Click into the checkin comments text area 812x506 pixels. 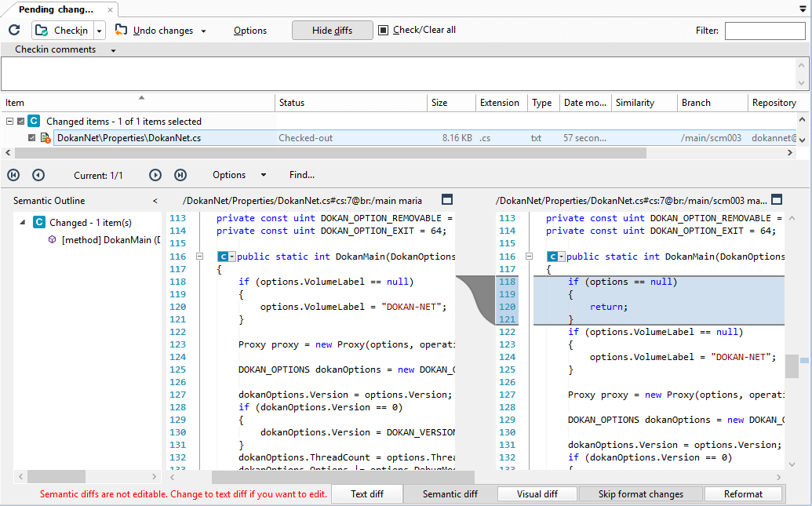point(398,74)
